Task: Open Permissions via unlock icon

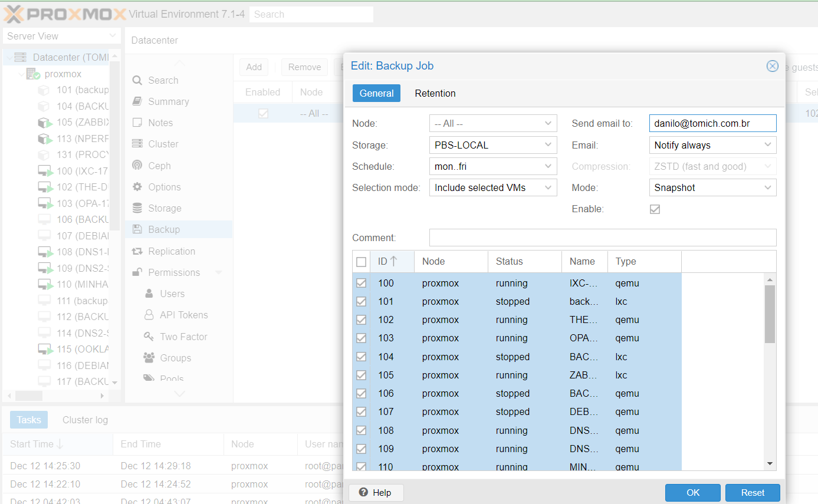Action: (x=137, y=272)
